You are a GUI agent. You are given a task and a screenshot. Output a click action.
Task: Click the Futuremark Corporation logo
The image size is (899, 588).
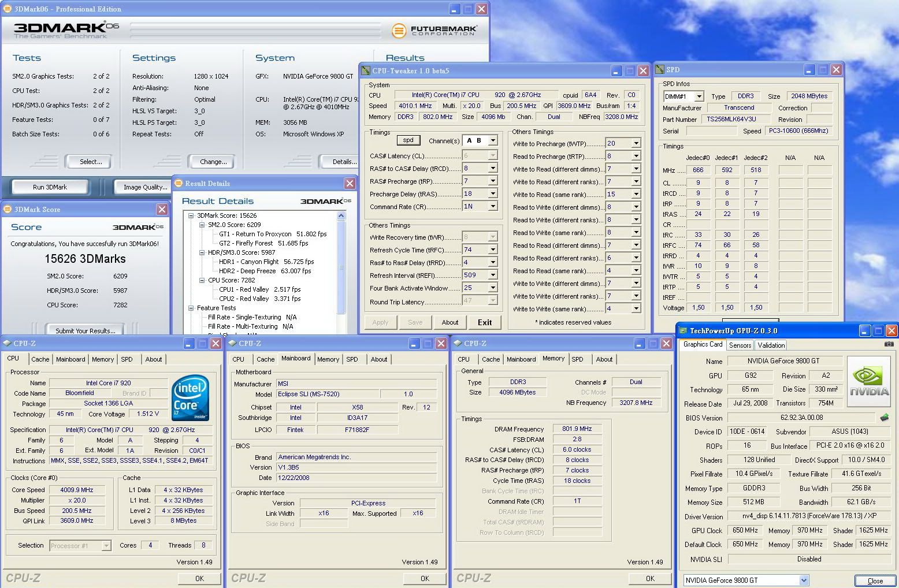(x=434, y=30)
